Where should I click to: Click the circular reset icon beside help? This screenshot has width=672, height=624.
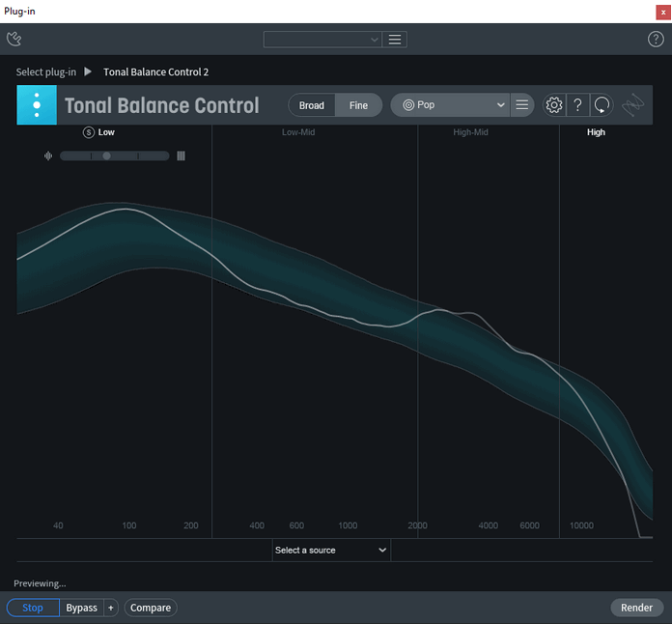point(602,105)
